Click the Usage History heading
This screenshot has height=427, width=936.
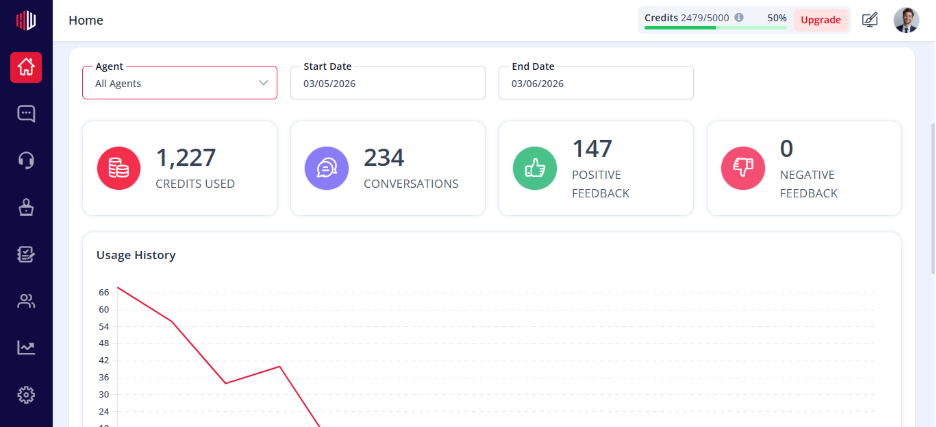(136, 255)
